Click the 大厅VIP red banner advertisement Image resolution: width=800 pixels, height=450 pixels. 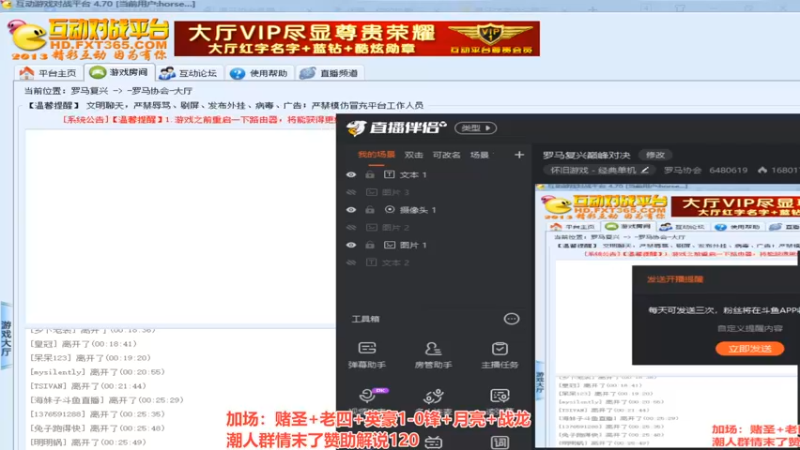coord(357,38)
